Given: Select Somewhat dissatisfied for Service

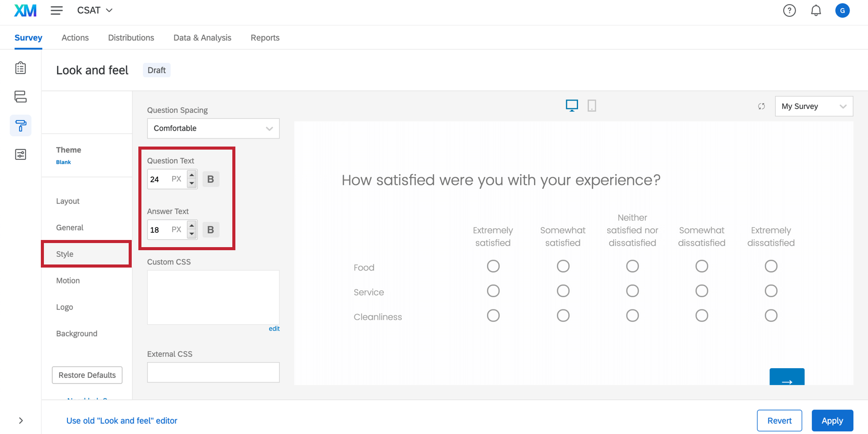Looking at the screenshot, I should click(702, 291).
